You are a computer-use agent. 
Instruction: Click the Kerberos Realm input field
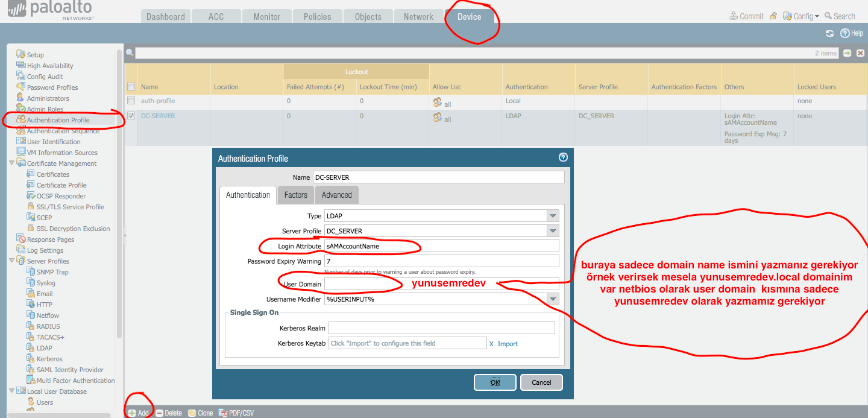(441, 328)
